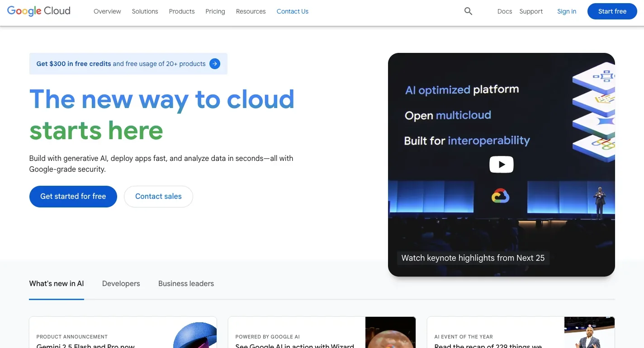Click the Contact Us link
The width and height of the screenshot is (644, 348).
point(292,11)
